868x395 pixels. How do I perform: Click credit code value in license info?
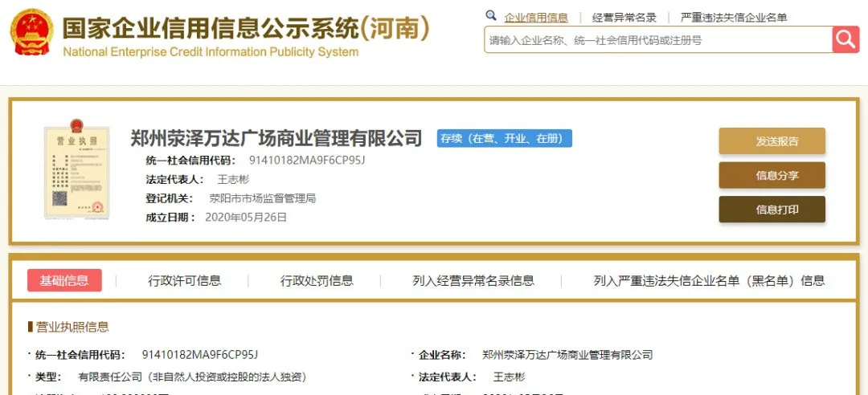tap(200, 355)
